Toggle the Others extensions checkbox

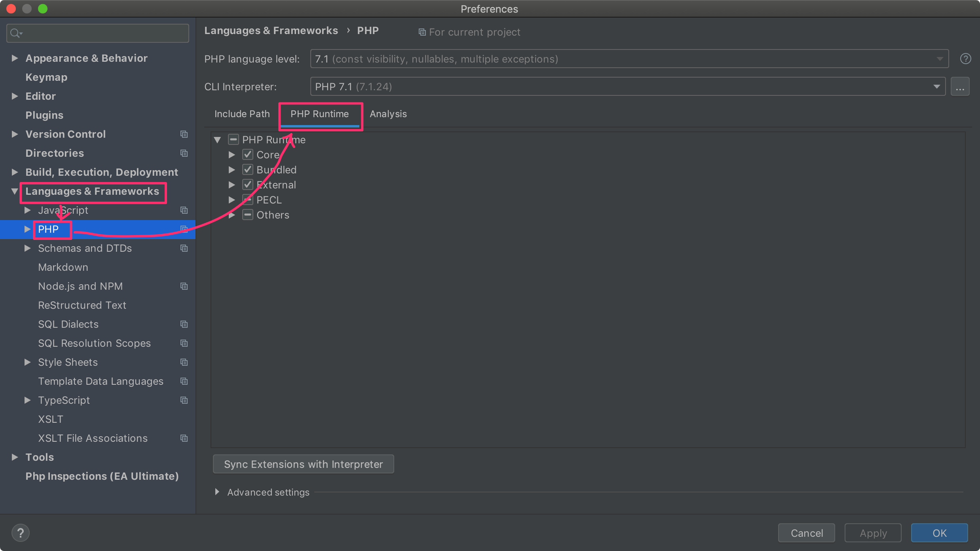coord(248,215)
